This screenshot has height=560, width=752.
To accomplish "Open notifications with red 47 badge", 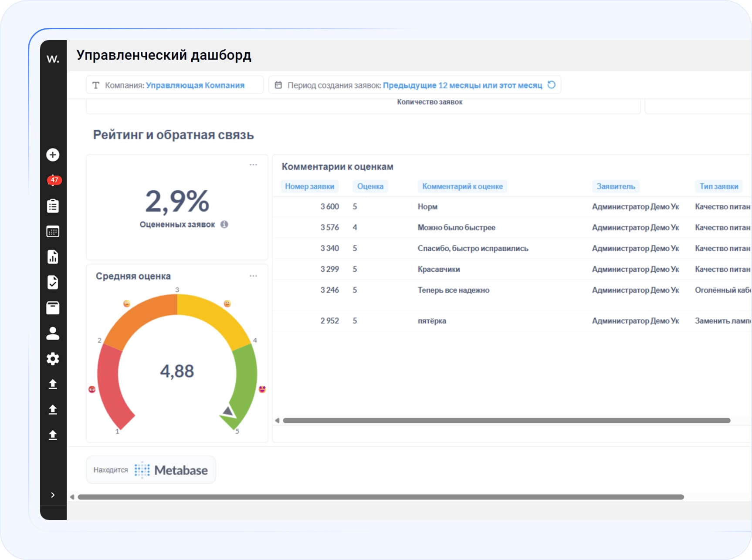I will (x=54, y=180).
